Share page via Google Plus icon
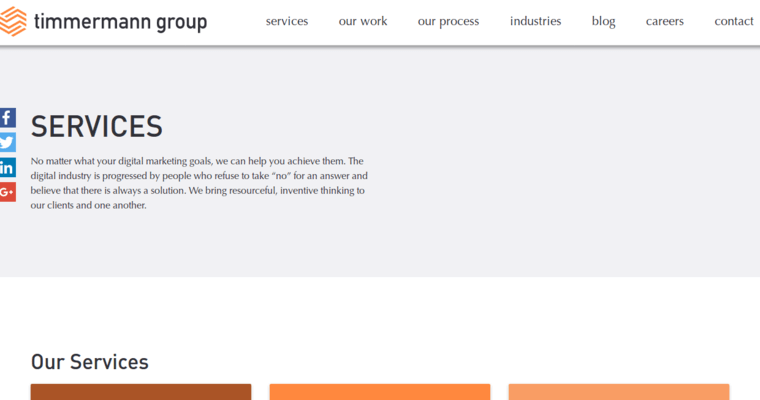Viewport: 760px width, 400px height. click(8, 192)
